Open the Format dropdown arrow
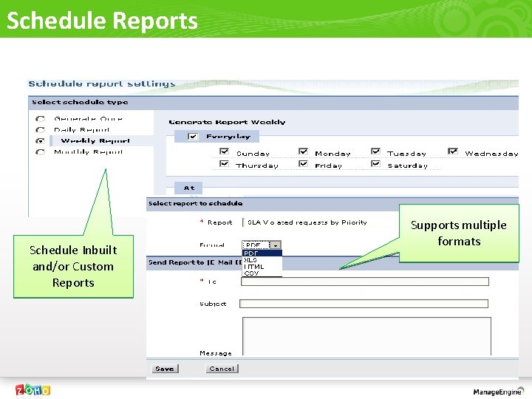 click(x=276, y=245)
